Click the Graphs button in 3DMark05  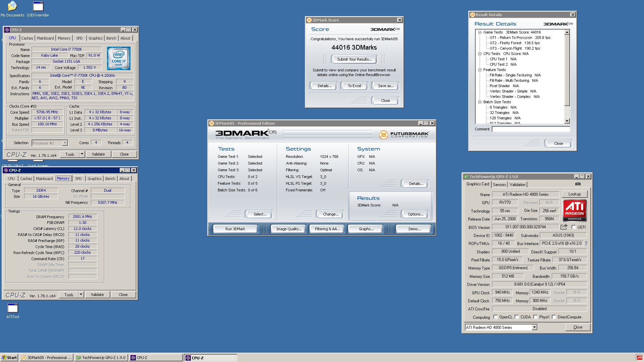click(x=366, y=229)
